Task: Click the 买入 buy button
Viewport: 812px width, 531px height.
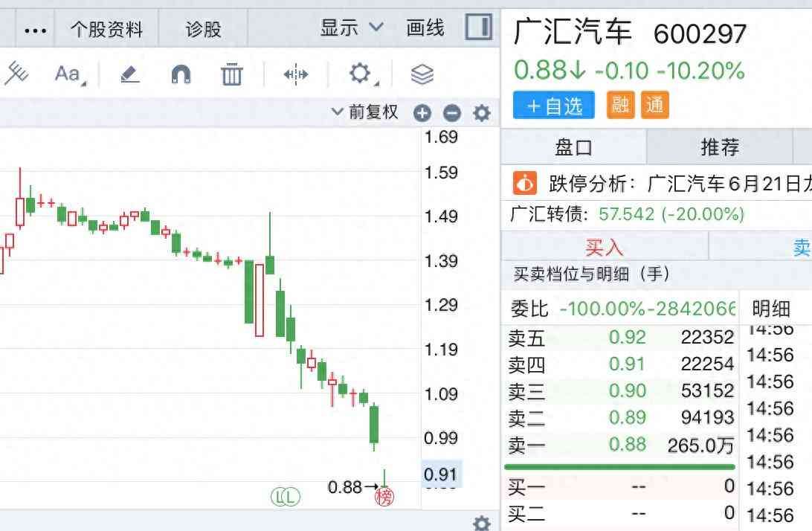Action: click(x=604, y=247)
